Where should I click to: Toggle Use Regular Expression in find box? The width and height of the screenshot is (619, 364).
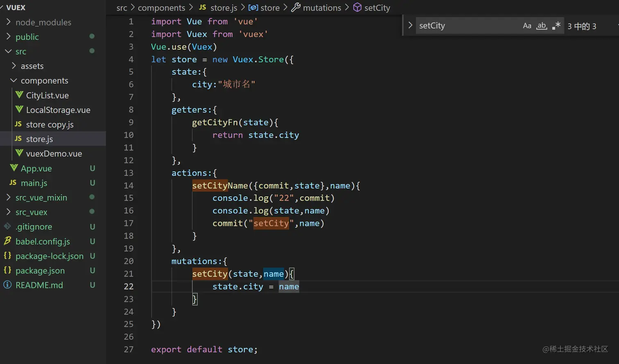556,26
